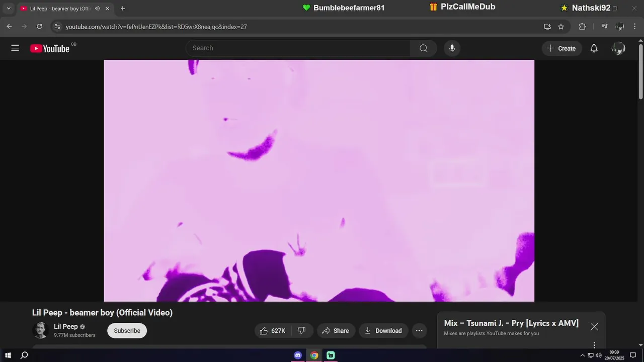
Task: Close the Mix playlist panel
Action: coord(594,327)
